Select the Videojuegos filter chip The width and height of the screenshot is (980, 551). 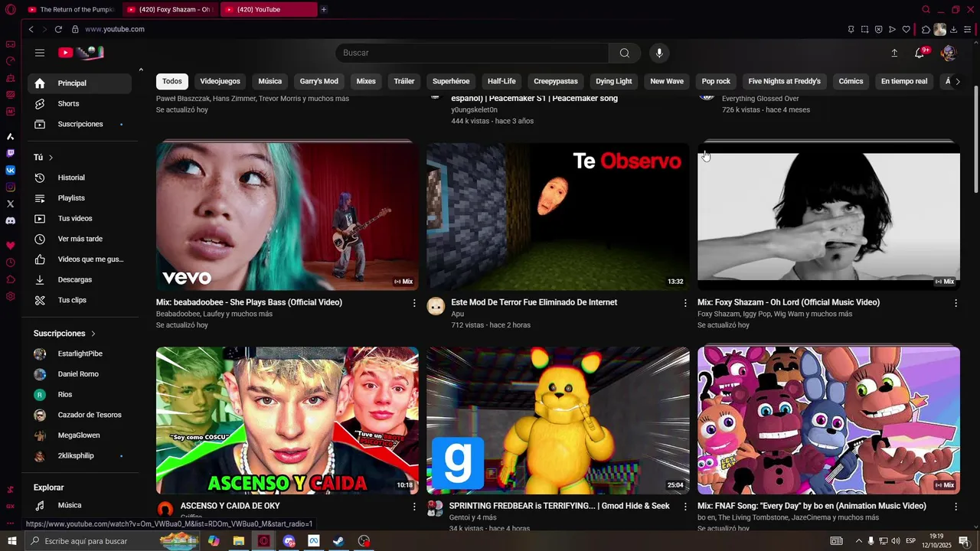pyautogui.click(x=220, y=81)
